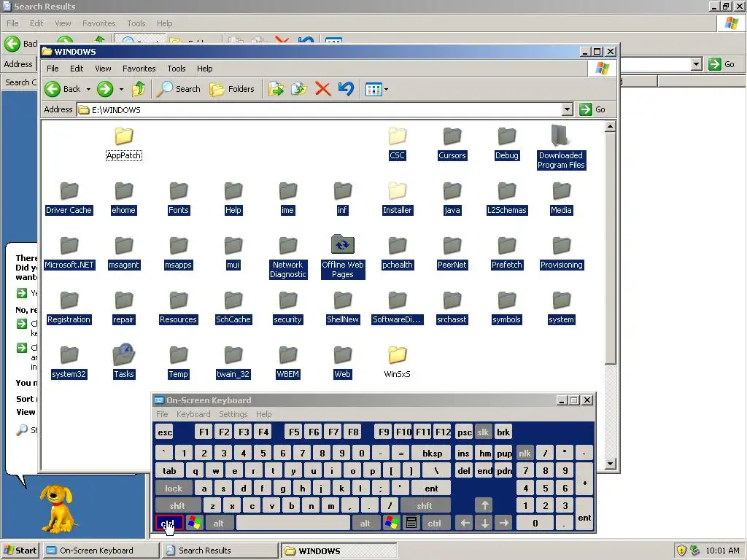Screen dimensions: 747x560
Task: Open Favorites menu in WINDOWS window
Action: (139, 69)
